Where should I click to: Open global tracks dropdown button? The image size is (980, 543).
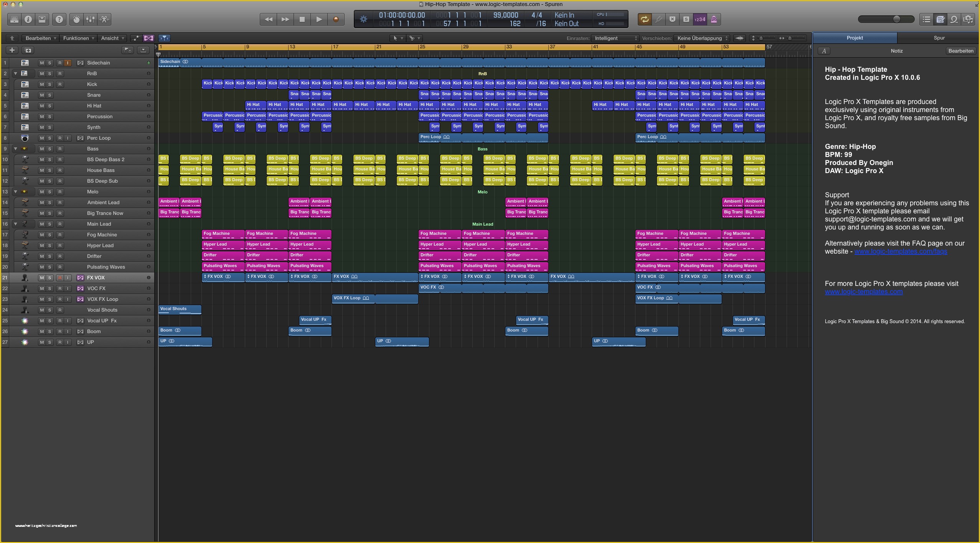tap(128, 50)
